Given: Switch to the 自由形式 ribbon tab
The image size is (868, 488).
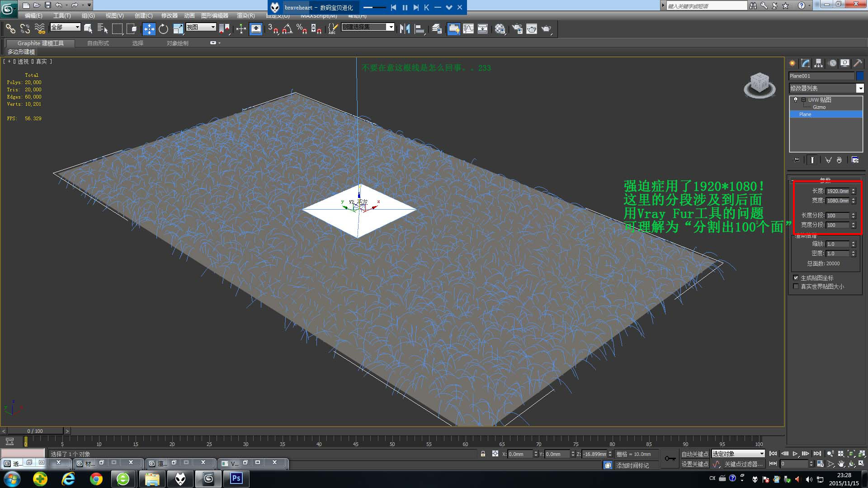Looking at the screenshot, I should coord(98,43).
